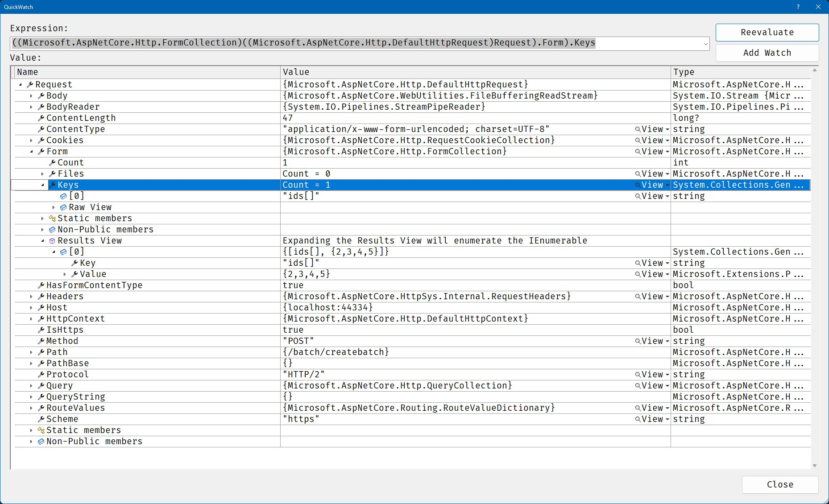Click the cube icon of Keys [0] item
The width and height of the screenshot is (829, 504).
[63, 196]
